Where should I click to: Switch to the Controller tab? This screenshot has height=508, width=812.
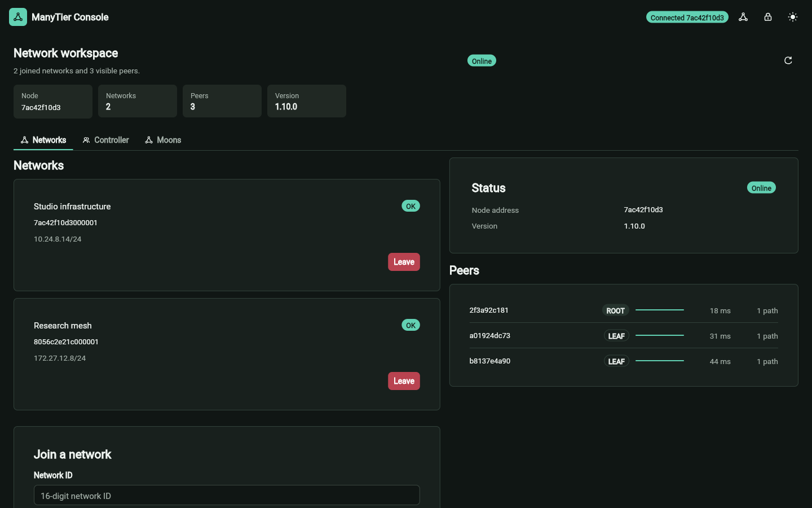pos(105,140)
